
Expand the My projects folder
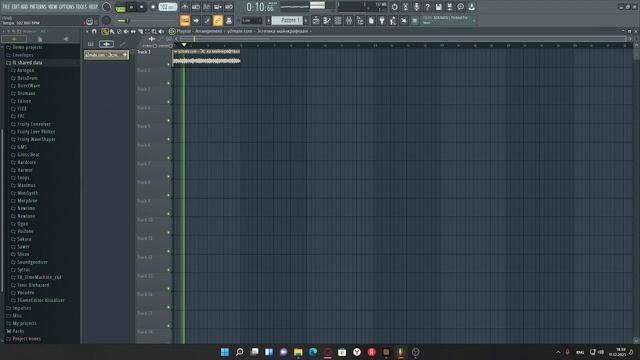point(24,323)
